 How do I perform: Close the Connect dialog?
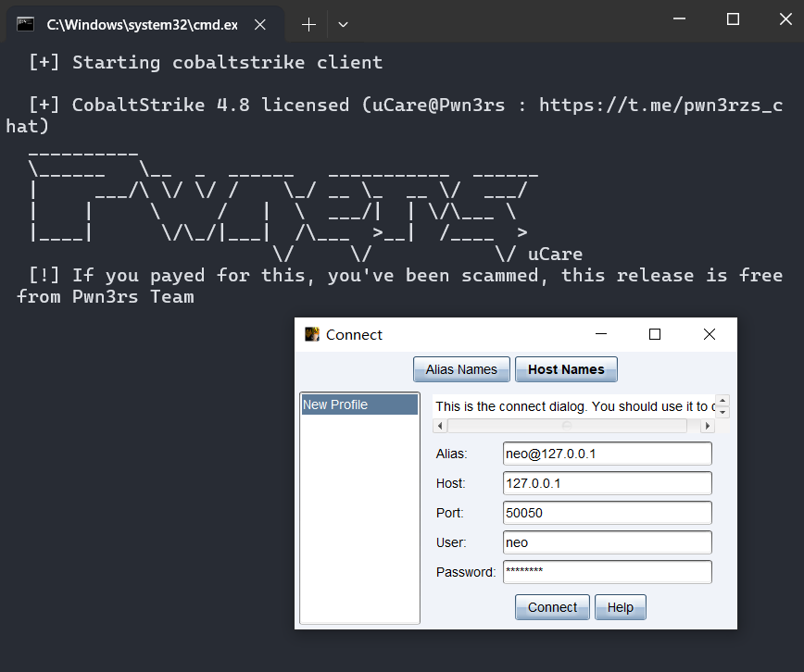710,334
